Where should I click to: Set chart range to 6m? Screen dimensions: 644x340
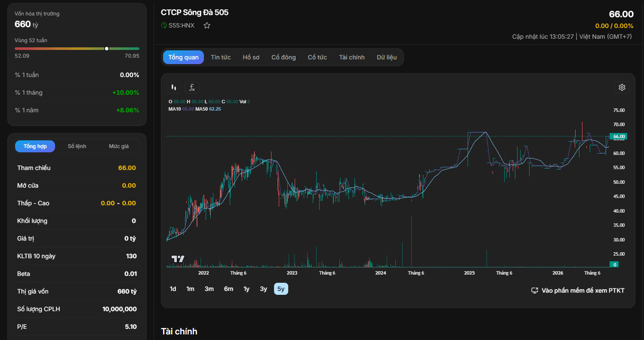point(228,289)
